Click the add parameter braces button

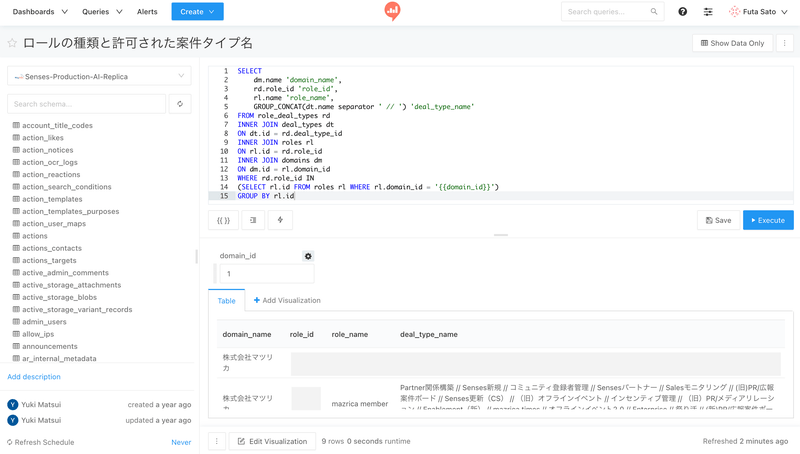click(223, 220)
